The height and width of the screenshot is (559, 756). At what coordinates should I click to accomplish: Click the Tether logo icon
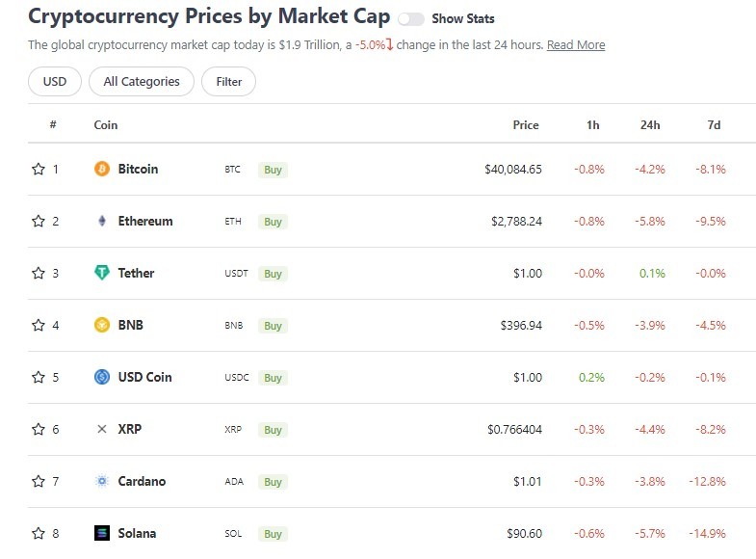coord(102,273)
